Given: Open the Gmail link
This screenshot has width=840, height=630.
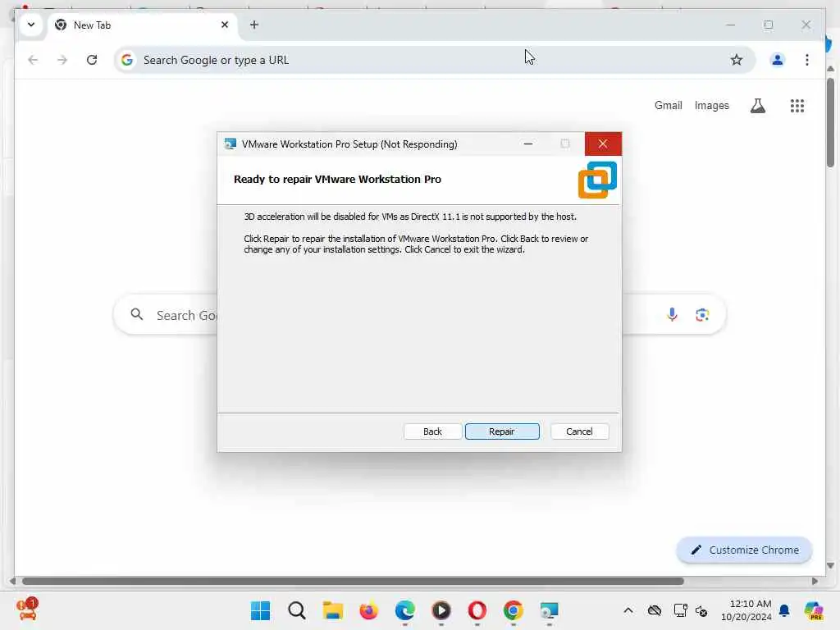Looking at the screenshot, I should pyautogui.click(x=668, y=106).
